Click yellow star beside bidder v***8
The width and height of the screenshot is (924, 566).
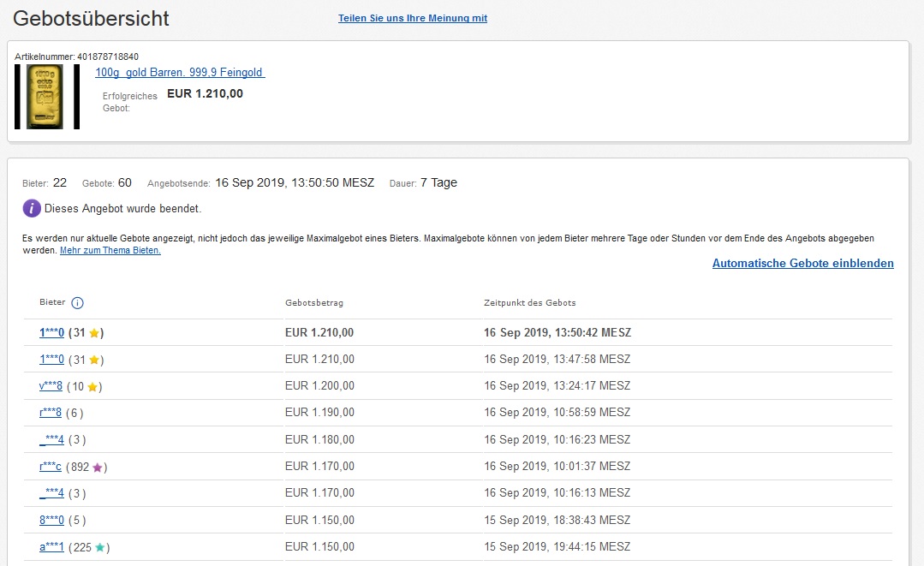click(x=92, y=387)
